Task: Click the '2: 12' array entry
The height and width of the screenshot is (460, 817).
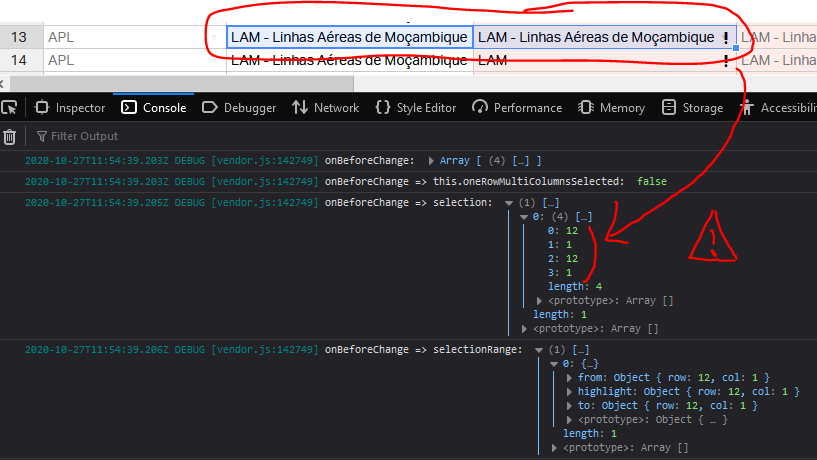Action: coord(563,259)
